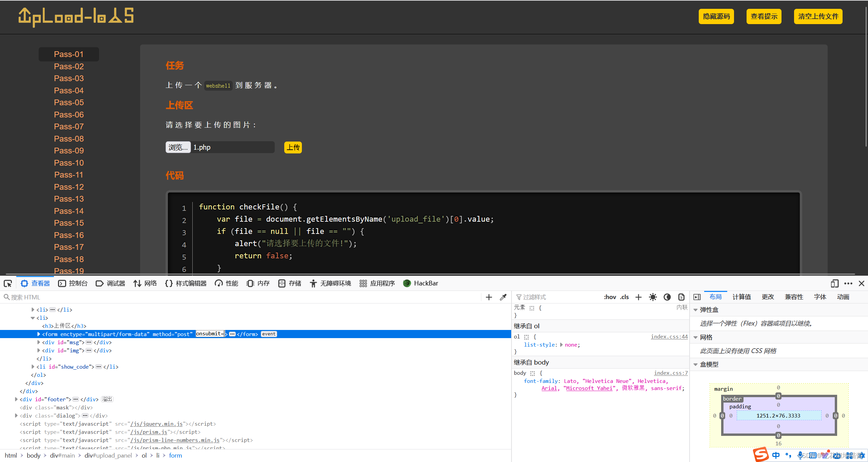Toggle the :hov pseudo-class panel

click(x=610, y=297)
